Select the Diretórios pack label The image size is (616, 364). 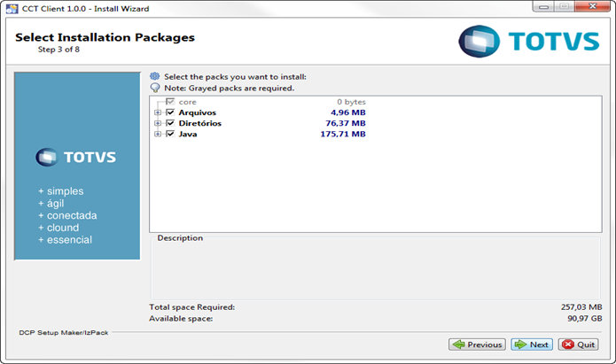[x=200, y=123]
